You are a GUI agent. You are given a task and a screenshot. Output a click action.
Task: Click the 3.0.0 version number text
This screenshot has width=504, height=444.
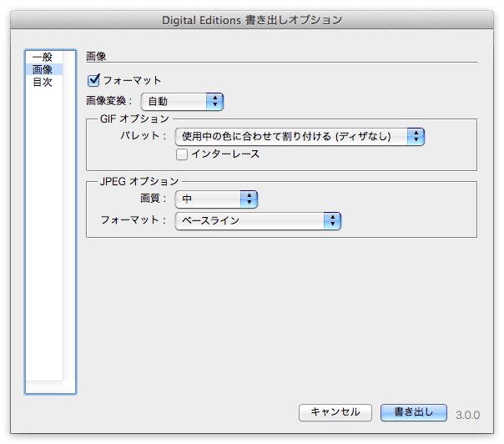pos(467,415)
